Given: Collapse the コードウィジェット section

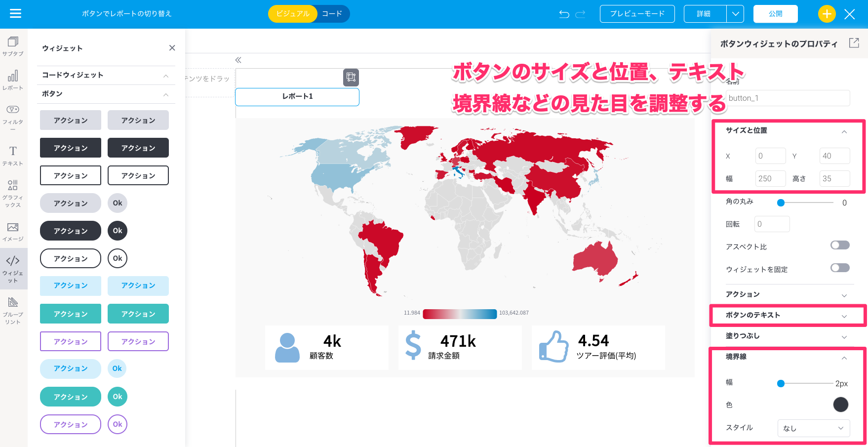Looking at the screenshot, I should (166, 76).
